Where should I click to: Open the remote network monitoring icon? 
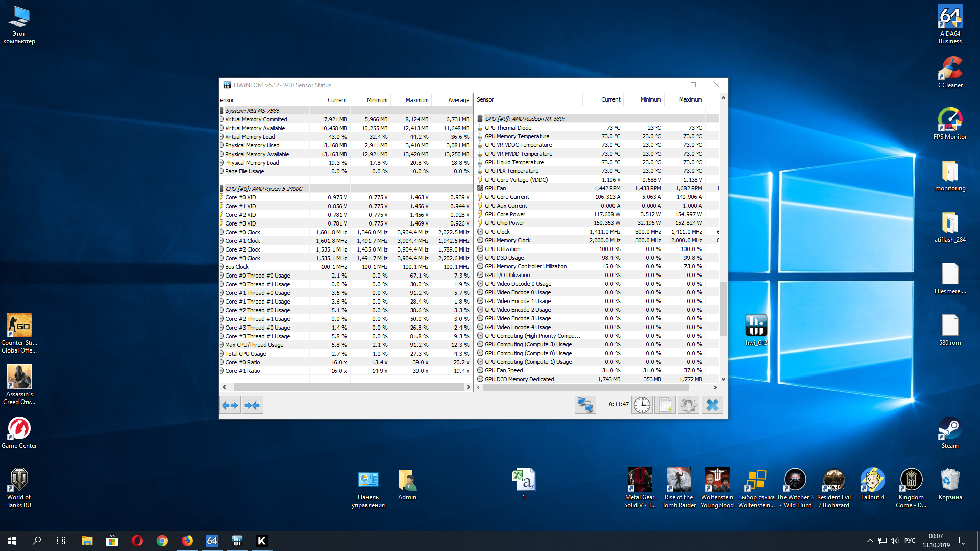tap(585, 405)
